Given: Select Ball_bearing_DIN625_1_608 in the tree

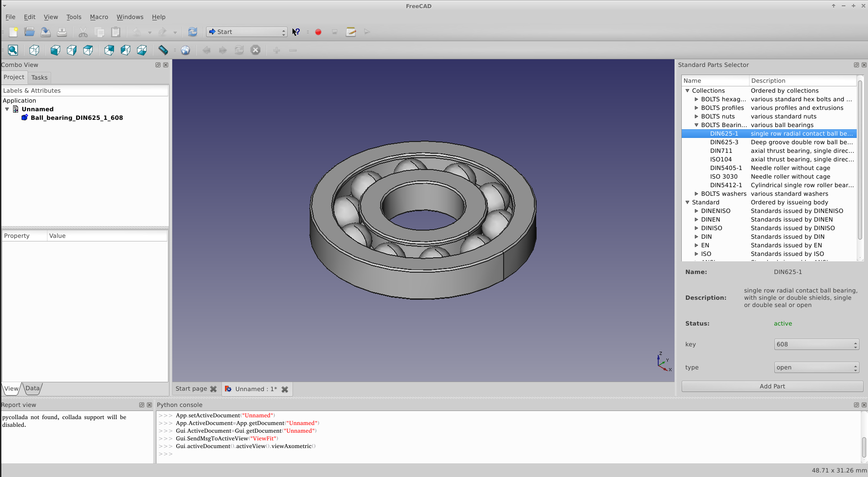Looking at the screenshot, I should (76, 118).
